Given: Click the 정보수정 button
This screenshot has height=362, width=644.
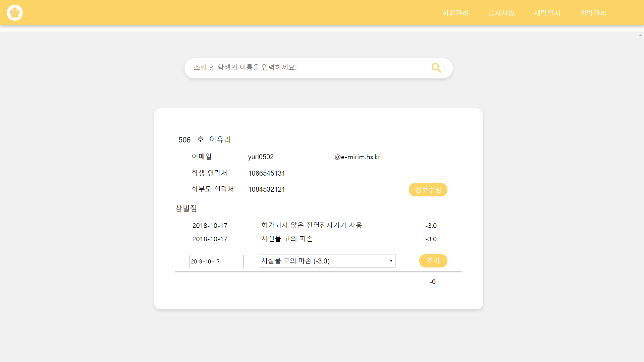Looking at the screenshot, I should click(428, 190).
